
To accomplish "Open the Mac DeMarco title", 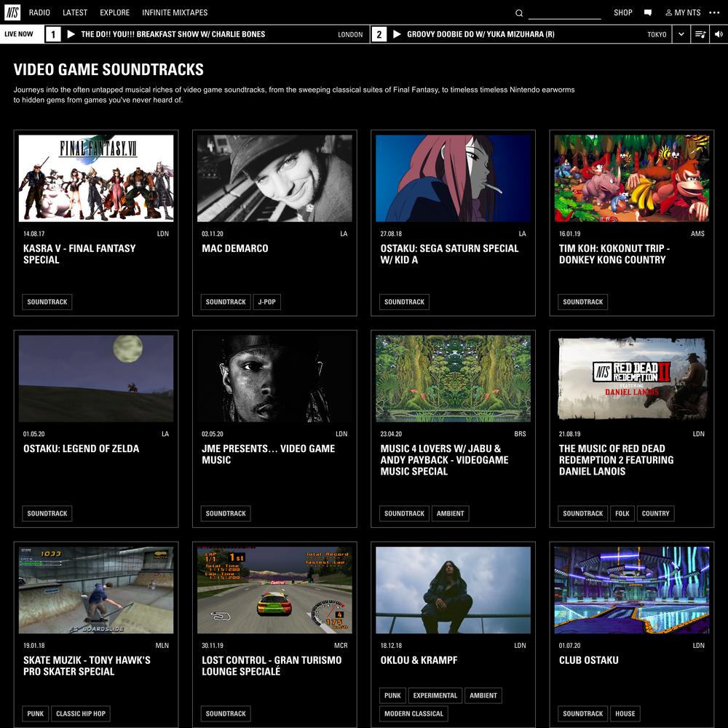I will point(235,248).
